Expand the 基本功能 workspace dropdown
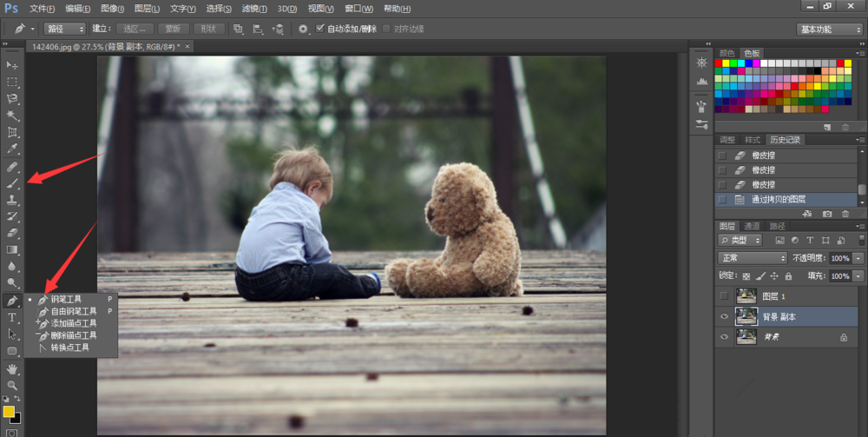 tap(829, 29)
